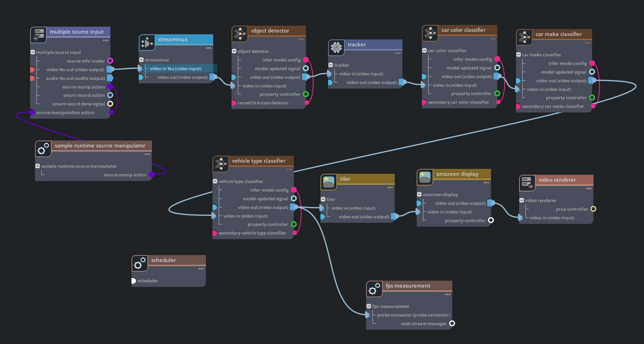644x344 pixels.
Task: Click streammux video out output port
Action: coord(213,77)
